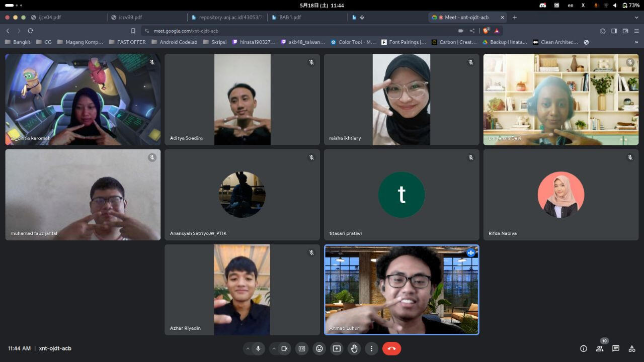Show hidden bookmarks with the overflow chevron
The image size is (644, 362).
click(636, 42)
